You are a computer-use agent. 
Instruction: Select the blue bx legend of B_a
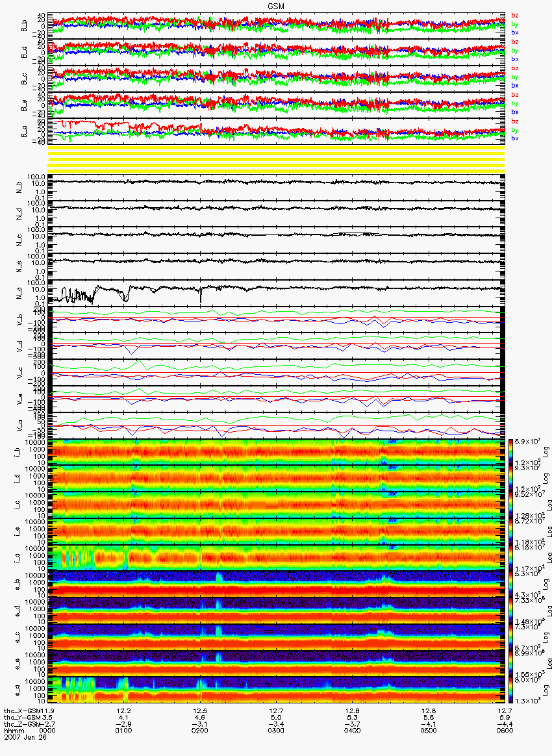515,138
